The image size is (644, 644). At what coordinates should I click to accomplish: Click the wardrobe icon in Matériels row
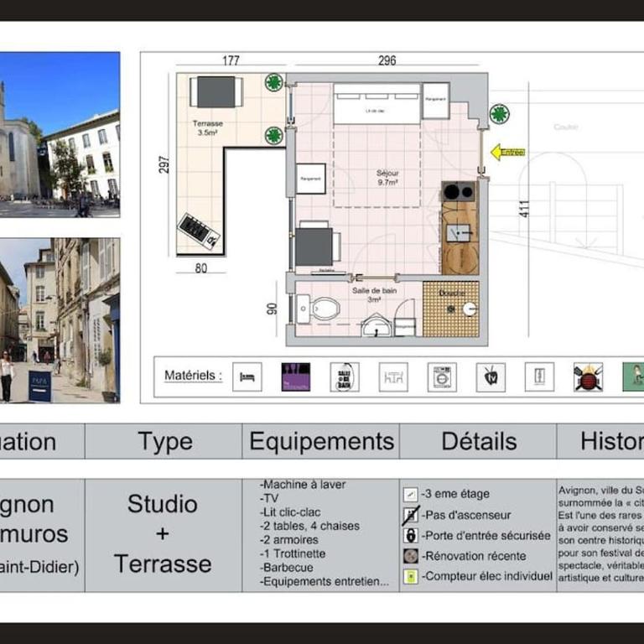pos(539,377)
